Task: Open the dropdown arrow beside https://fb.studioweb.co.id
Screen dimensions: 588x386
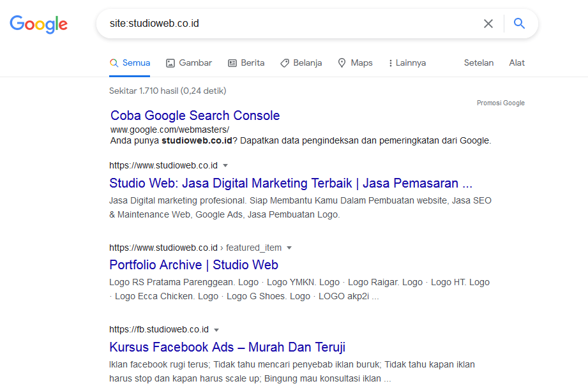Action: pyautogui.click(x=216, y=330)
